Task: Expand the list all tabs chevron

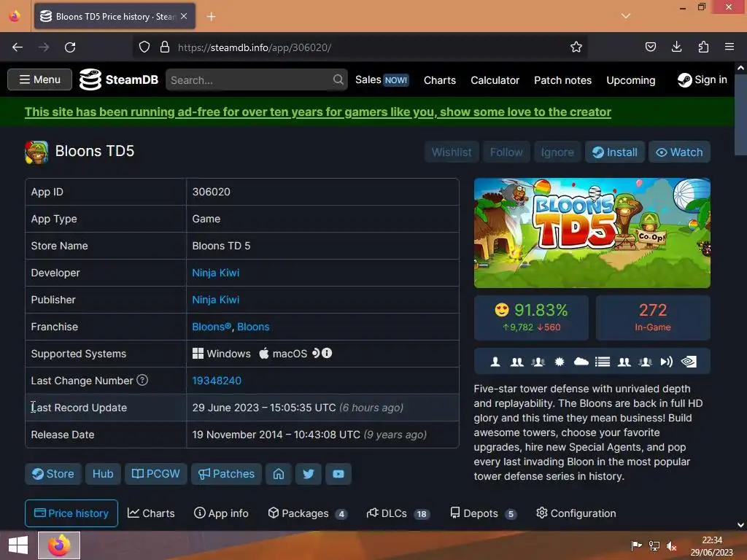Action: coord(626,16)
